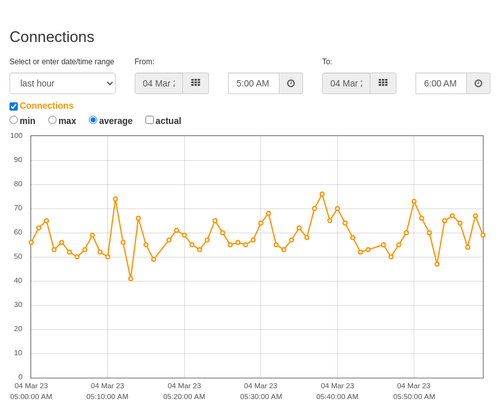Image resolution: width=500 pixels, height=403 pixels.
Task: Click the highest peak data point near 05:38
Action: point(322,194)
